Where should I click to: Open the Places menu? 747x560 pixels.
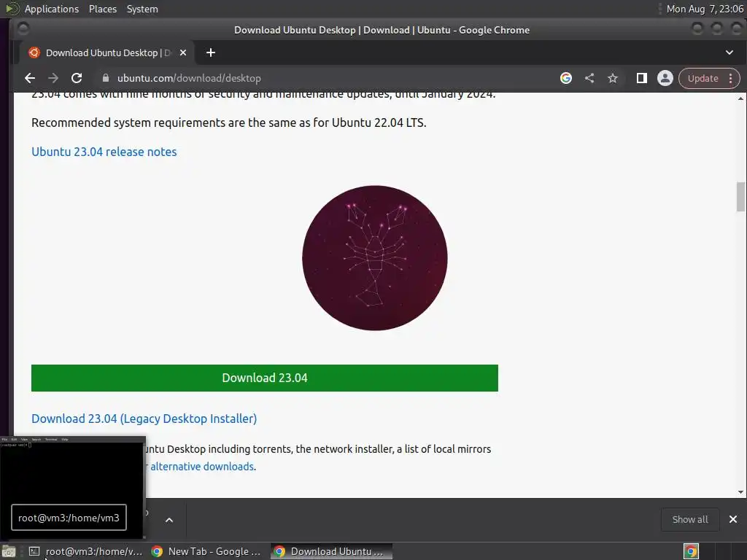click(102, 9)
